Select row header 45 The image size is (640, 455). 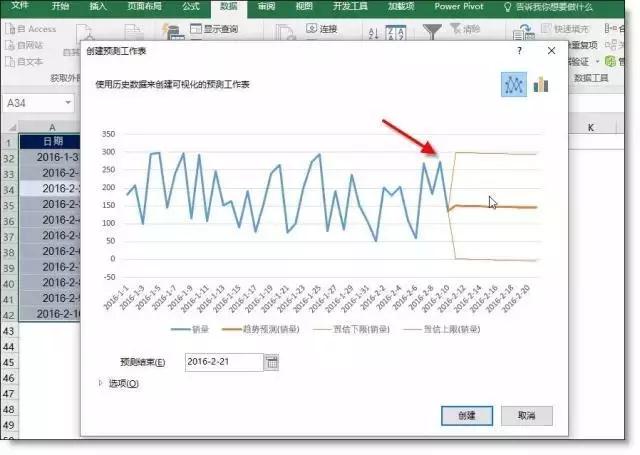pyautogui.click(x=9, y=362)
